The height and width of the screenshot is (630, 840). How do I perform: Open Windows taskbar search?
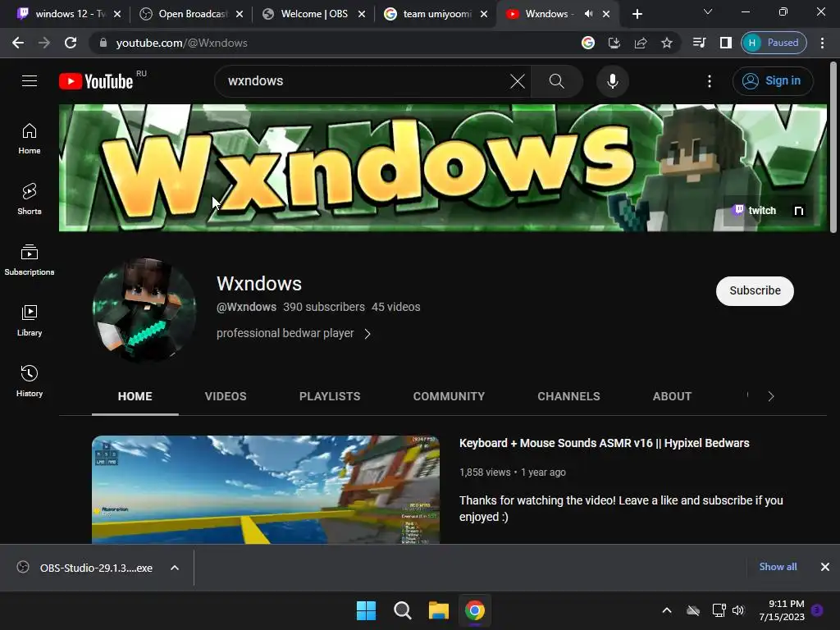(x=402, y=610)
